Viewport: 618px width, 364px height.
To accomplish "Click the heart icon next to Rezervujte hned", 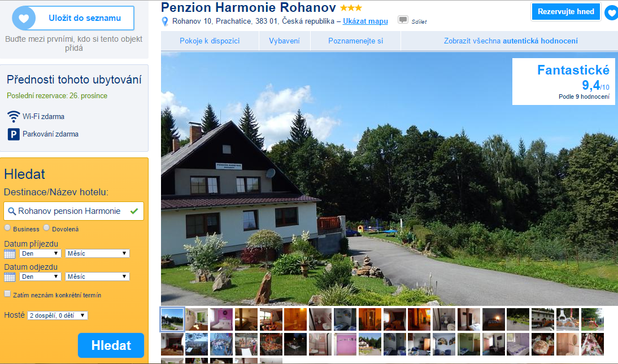I will click(x=611, y=12).
